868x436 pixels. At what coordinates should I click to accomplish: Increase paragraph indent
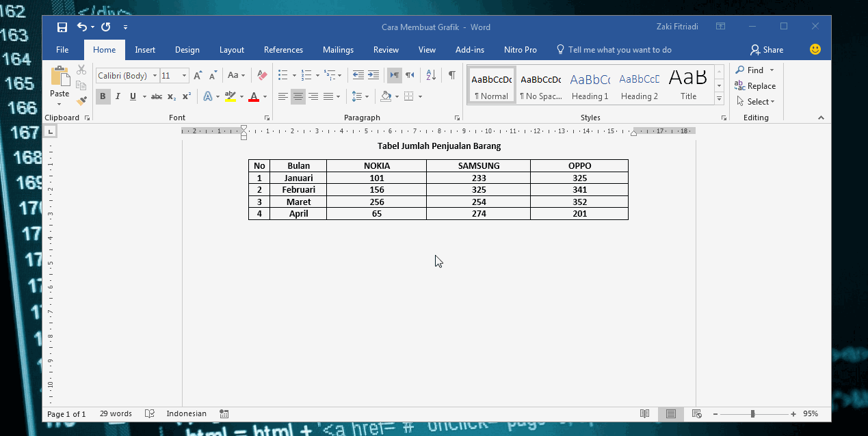click(373, 75)
